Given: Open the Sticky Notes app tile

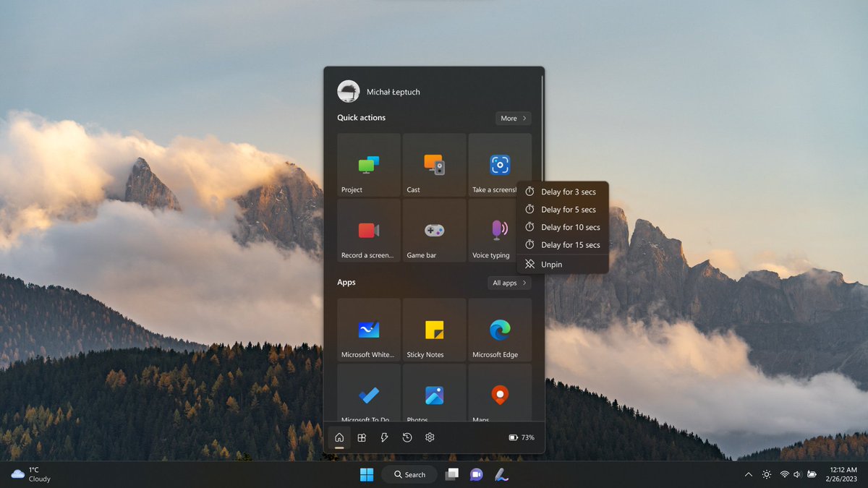Looking at the screenshot, I should (x=434, y=330).
